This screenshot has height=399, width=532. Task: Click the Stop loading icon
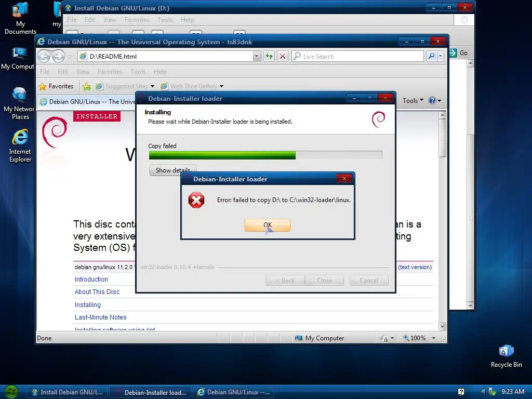click(x=282, y=56)
